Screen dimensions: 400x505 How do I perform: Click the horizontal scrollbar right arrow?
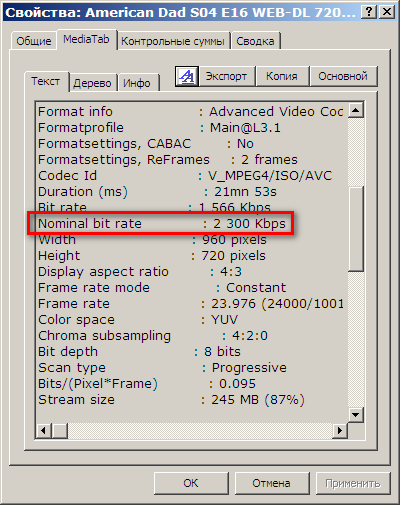click(x=340, y=430)
